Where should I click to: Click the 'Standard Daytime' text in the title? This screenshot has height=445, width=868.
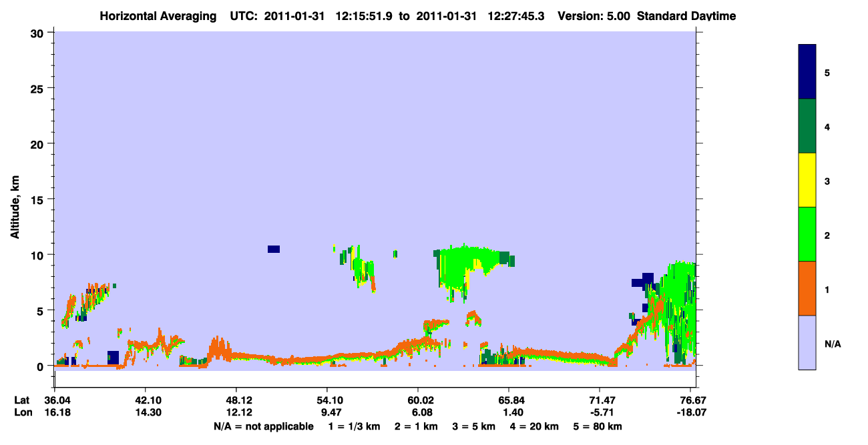(686, 16)
